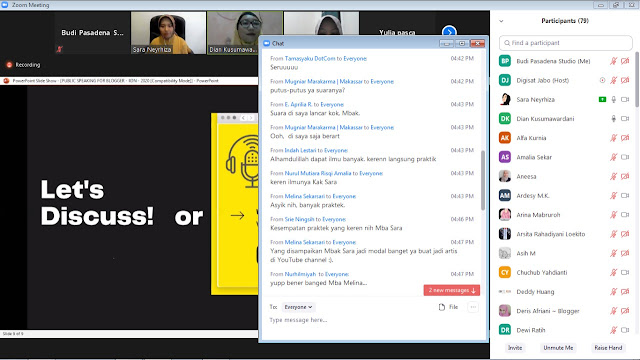Click the Chuchub Yahdianti CY avatar
Screen dimensions: 640x360
[x=505, y=272]
